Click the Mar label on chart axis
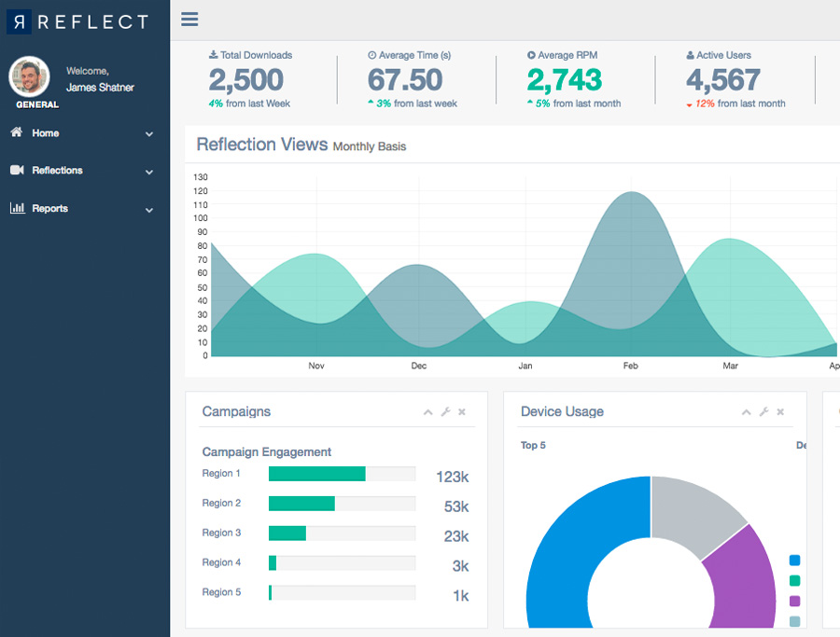 click(730, 366)
